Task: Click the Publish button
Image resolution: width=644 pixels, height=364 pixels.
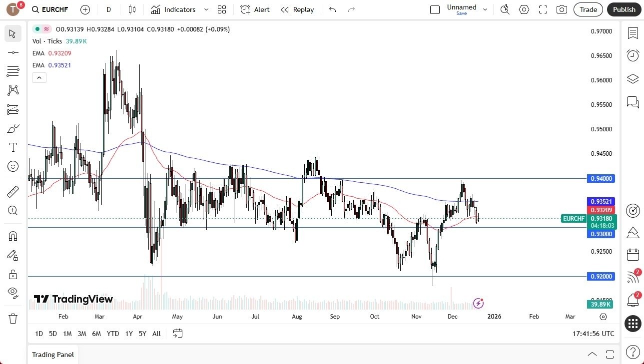Action: click(x=624, y=9)
